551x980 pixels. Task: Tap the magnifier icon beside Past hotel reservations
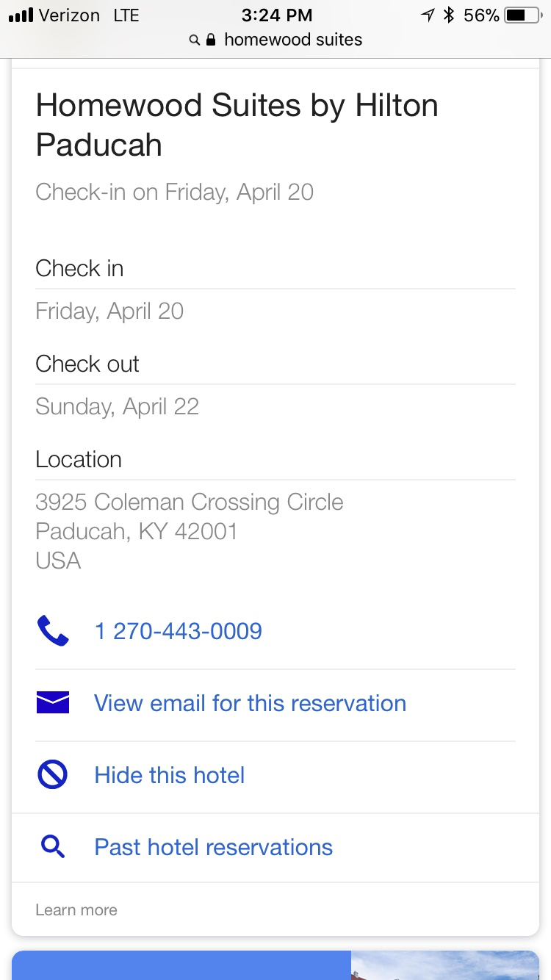(x=53, y=847)
